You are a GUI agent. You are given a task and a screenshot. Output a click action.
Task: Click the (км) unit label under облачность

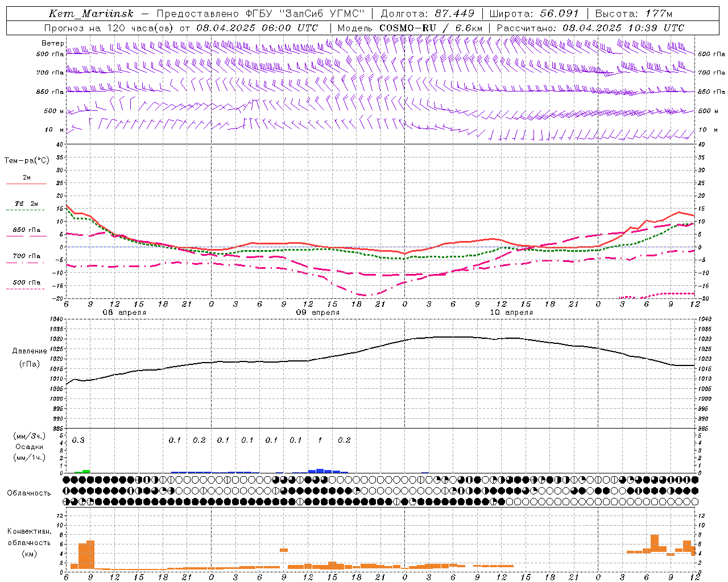(x=30, y=554)
